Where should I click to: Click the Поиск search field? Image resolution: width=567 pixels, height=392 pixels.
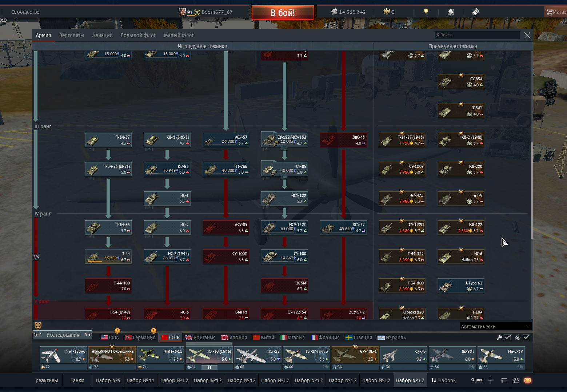[477, 35]
